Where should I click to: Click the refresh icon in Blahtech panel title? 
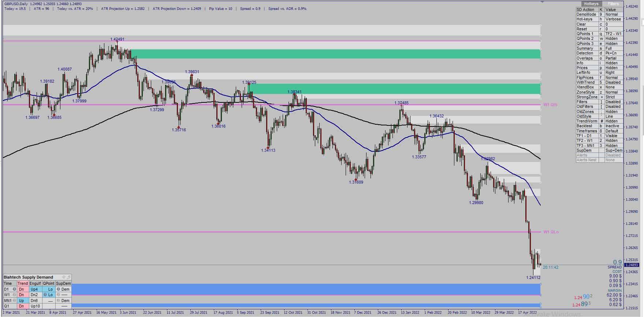click(68, 277)
